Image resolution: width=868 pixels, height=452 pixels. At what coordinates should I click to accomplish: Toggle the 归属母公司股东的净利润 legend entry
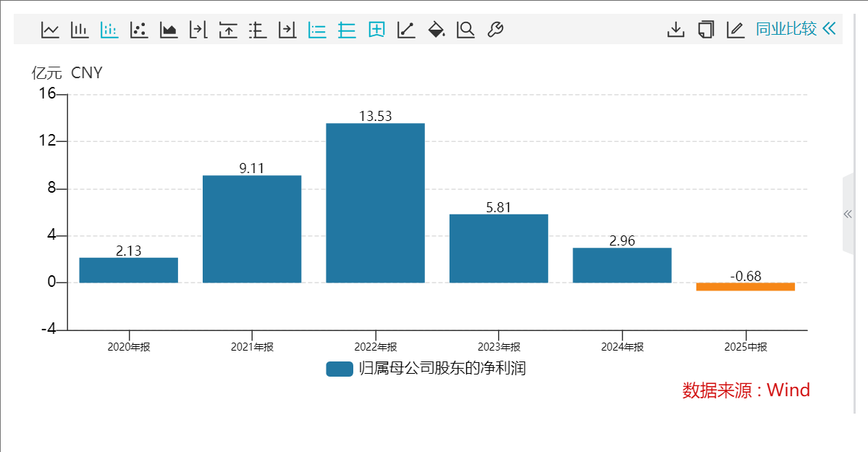(426, 369)
